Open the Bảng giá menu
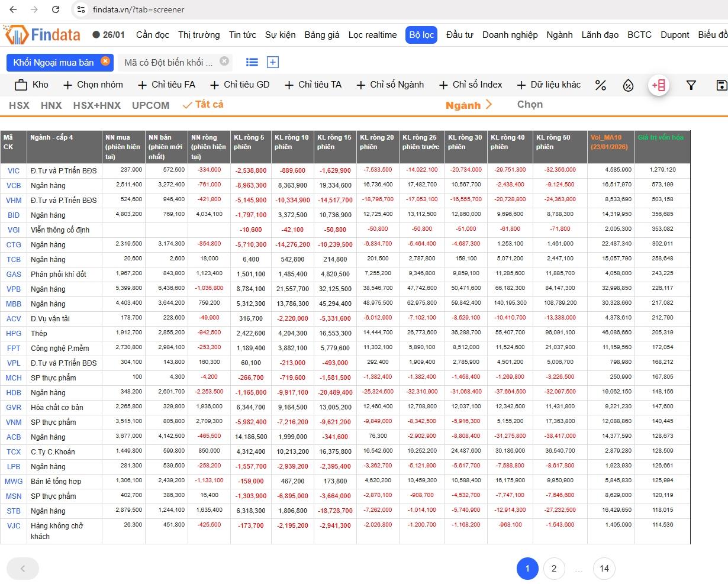The width and height of the screenshot is (728, 584). (321, 35)
